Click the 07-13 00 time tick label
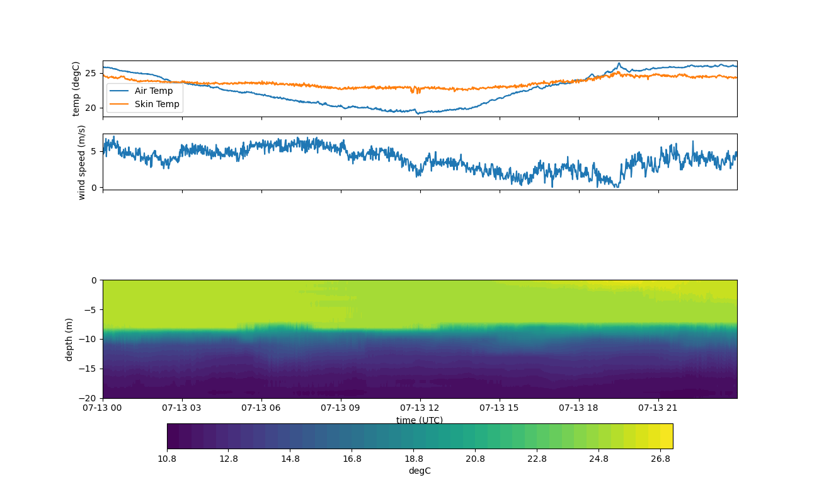 (103, 408)
